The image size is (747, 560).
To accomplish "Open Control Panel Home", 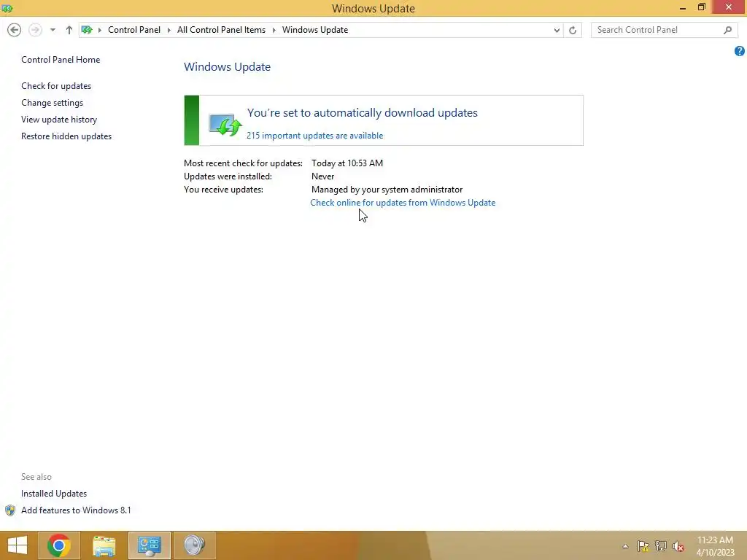I will coord(61,60).
